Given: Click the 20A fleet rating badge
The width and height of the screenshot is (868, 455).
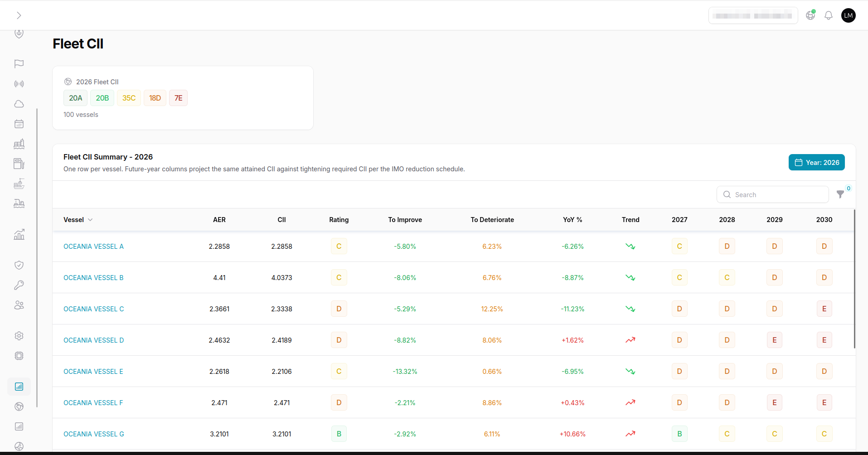Looking at the screenshot, I should (x=75, y=98).
